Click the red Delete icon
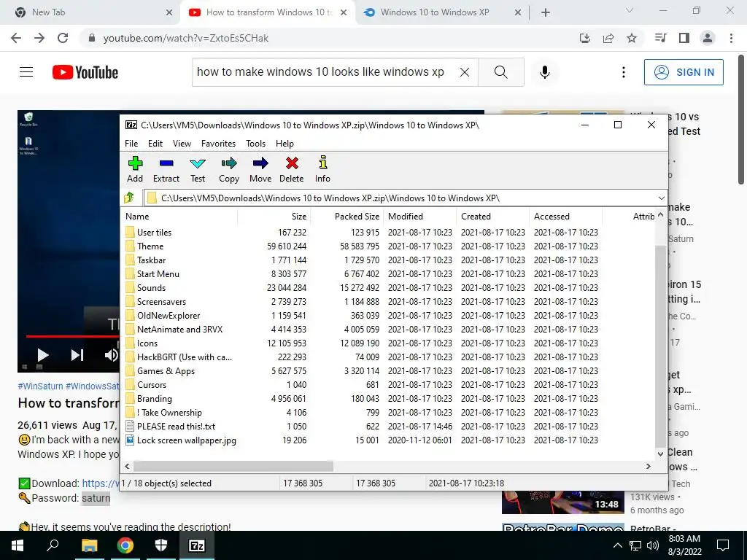 coord(292,169)
